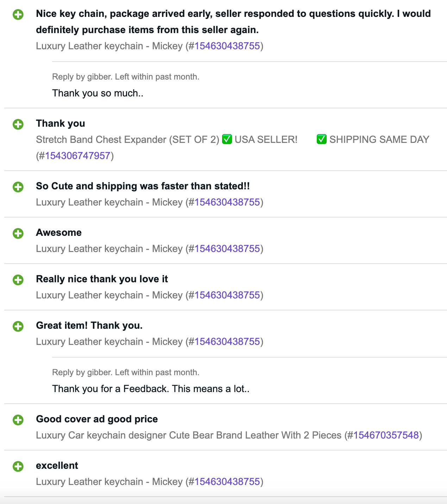447x504 pixels.
Task: Open item link under "Really nice thank you"
Action: coord(227,295)
